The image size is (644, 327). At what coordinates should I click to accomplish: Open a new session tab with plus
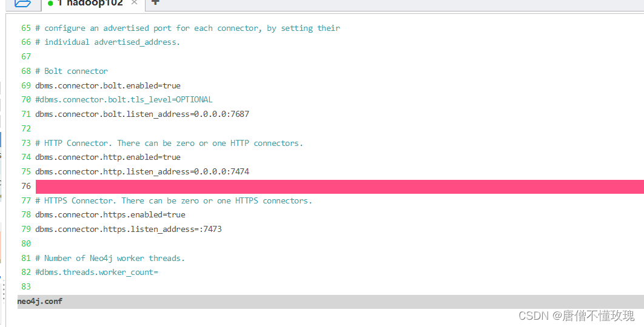(155, 2)
